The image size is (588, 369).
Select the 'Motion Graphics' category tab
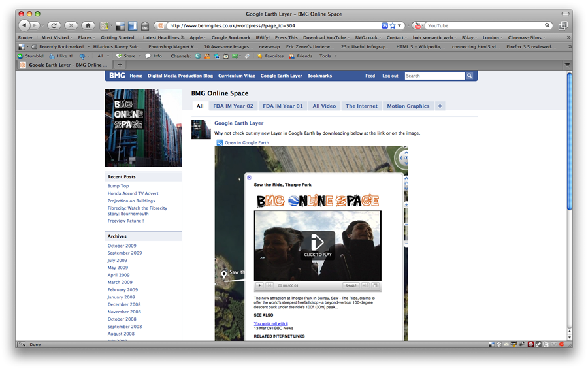pos(408,106)
